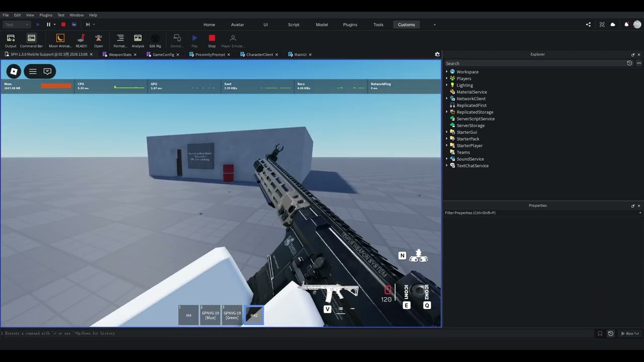Close the MainUI script tab

[310, 54]
